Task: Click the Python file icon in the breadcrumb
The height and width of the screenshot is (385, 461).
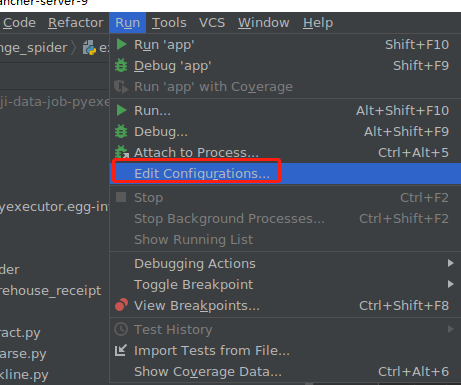Action: tap(89, 47)
